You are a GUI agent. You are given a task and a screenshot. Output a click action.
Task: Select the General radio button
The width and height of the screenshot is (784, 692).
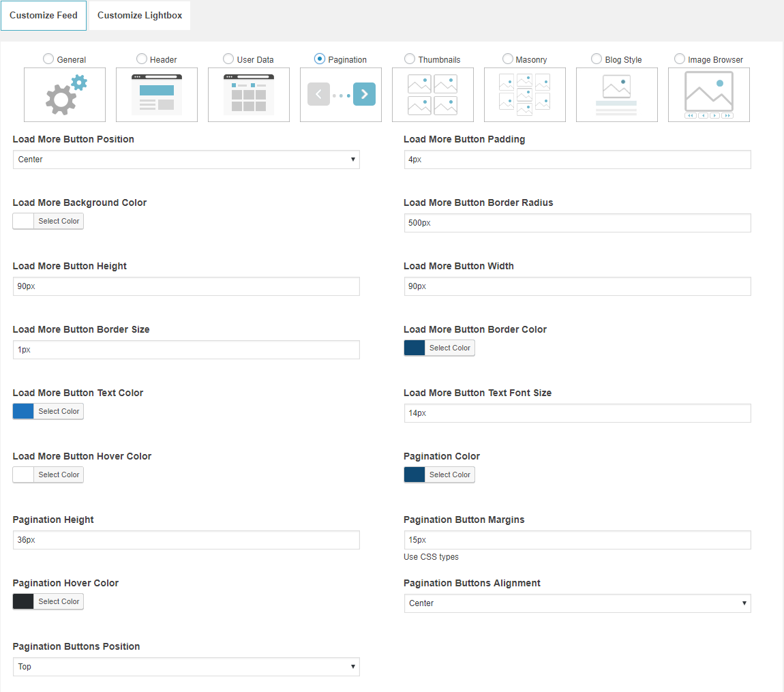48,59
